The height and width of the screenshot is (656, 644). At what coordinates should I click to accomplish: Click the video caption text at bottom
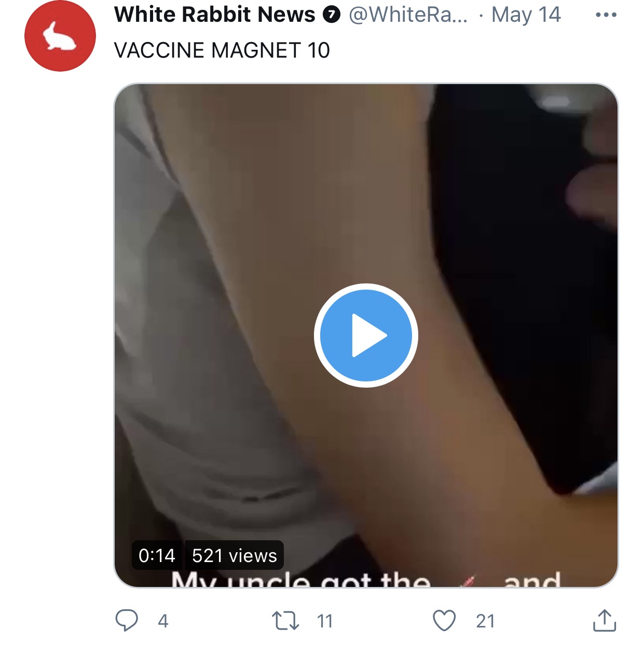(366, 579)
